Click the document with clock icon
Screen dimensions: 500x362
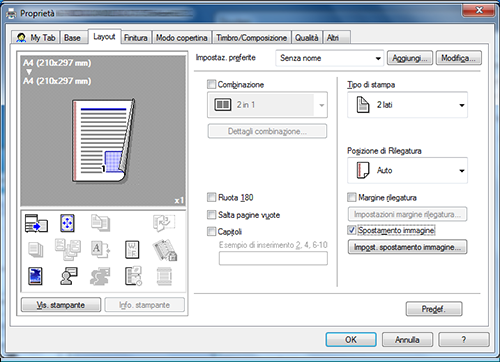133,276
